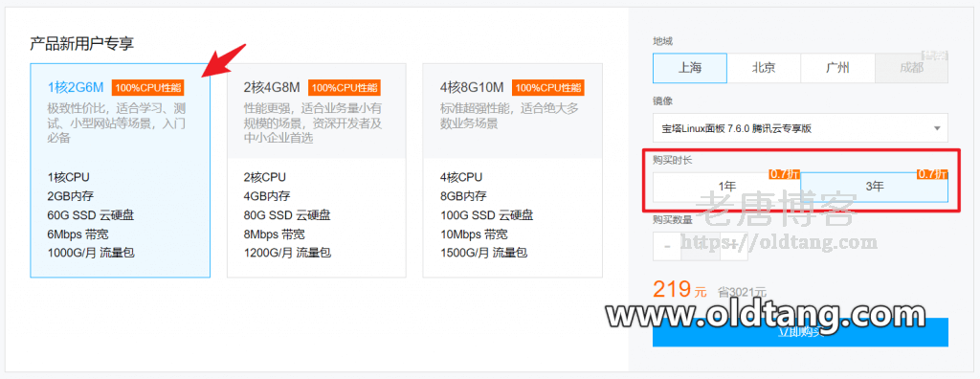
Task: Open the 镜像 image dropdown
Action: [x=800, y=127]
